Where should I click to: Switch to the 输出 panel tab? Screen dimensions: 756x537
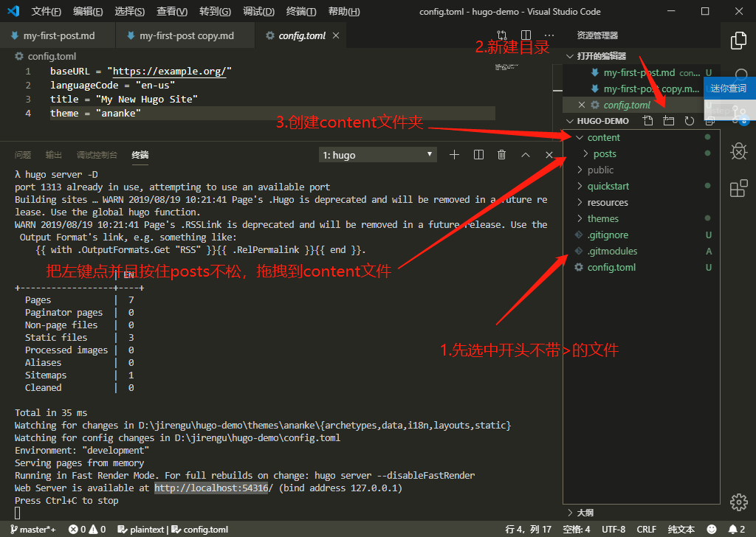coord(53,155)
